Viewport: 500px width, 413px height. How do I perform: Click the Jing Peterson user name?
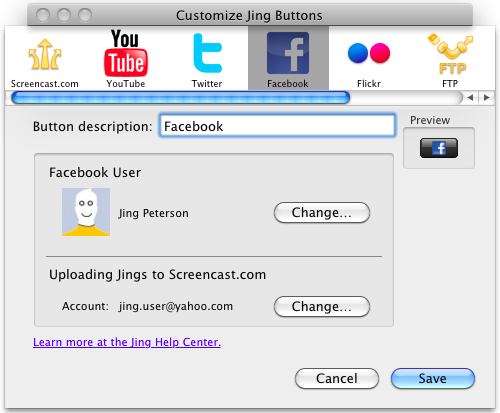point(154,213)
